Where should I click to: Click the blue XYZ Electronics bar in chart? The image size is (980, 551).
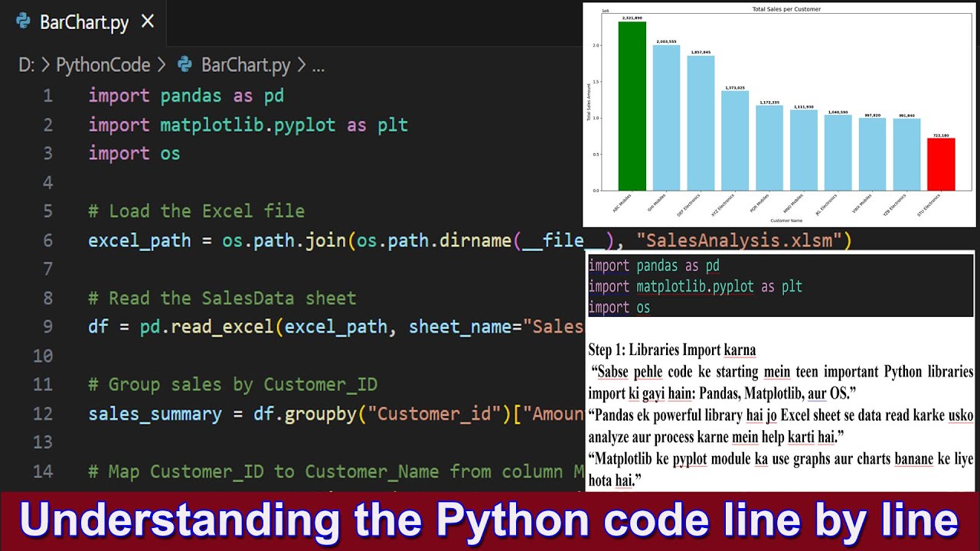point(735,141)
